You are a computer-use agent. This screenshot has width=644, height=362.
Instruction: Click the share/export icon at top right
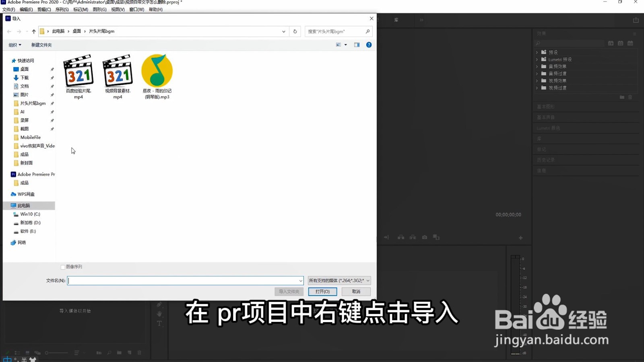(635, 19)
